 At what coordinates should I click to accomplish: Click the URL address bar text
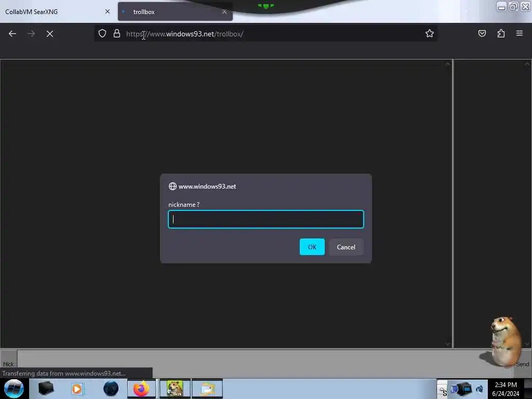tap(184, 34)
